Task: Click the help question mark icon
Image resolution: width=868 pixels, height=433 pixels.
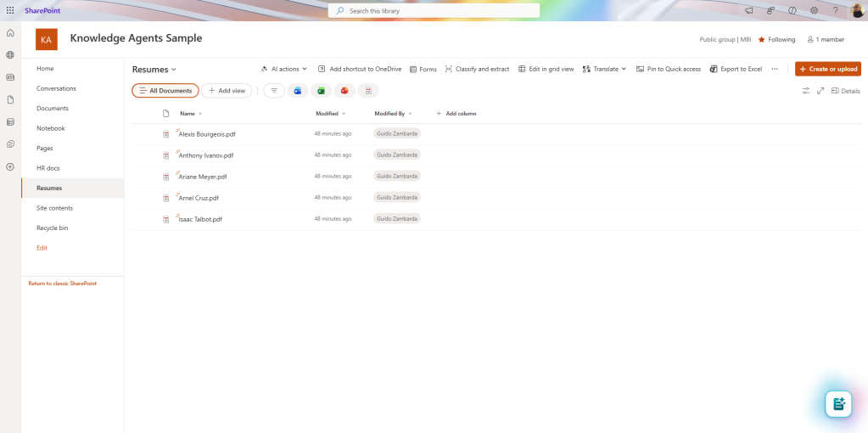Action: click(x=835, y=10)
